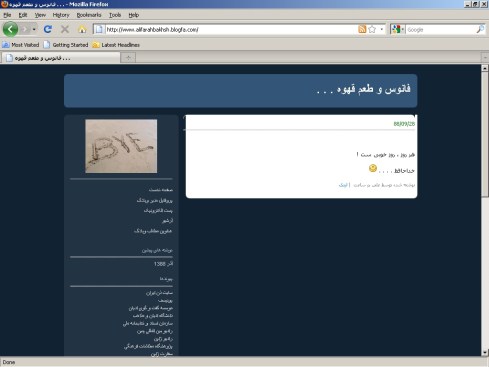Open the File menu
The image size is (489, 367).
(x=7, y=15)
